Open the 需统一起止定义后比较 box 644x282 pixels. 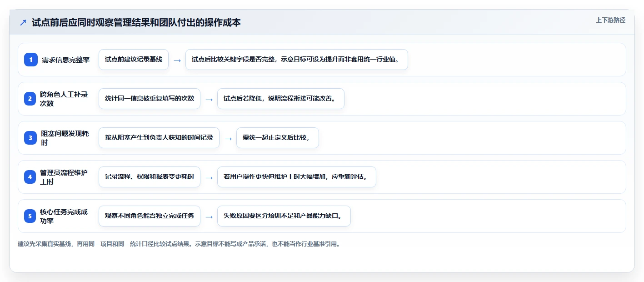point(278,138)
